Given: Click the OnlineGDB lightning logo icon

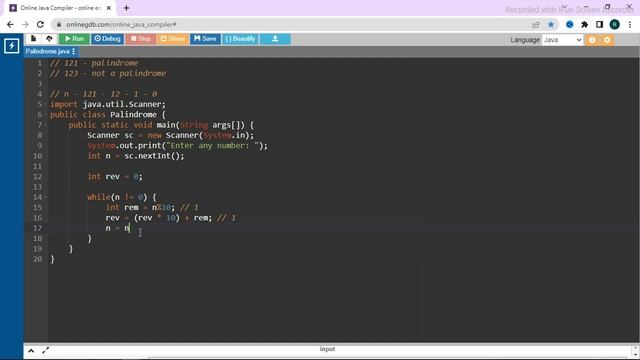Looking at the screenshot, I should [x=11, y=46].
